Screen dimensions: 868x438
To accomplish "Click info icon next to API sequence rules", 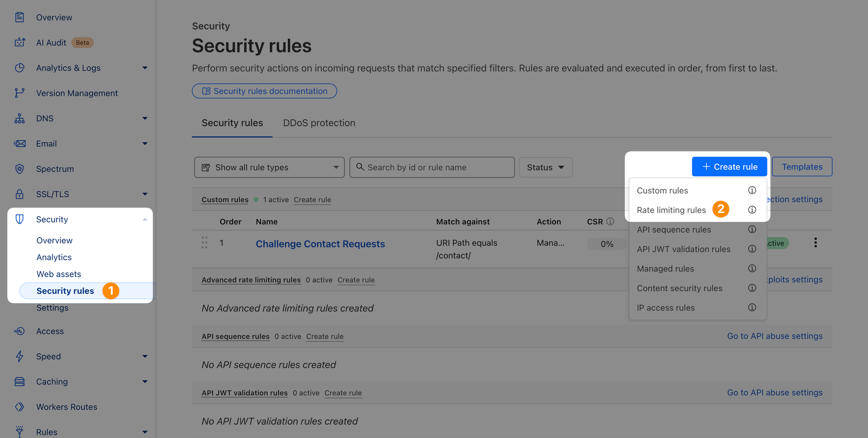I will click(752, 229).
